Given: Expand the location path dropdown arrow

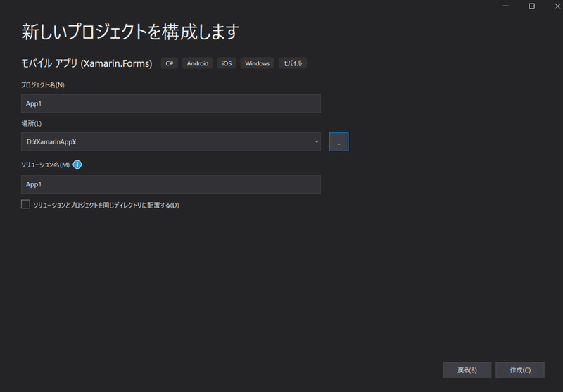Looking at the screenshot, I should [316, 141].
